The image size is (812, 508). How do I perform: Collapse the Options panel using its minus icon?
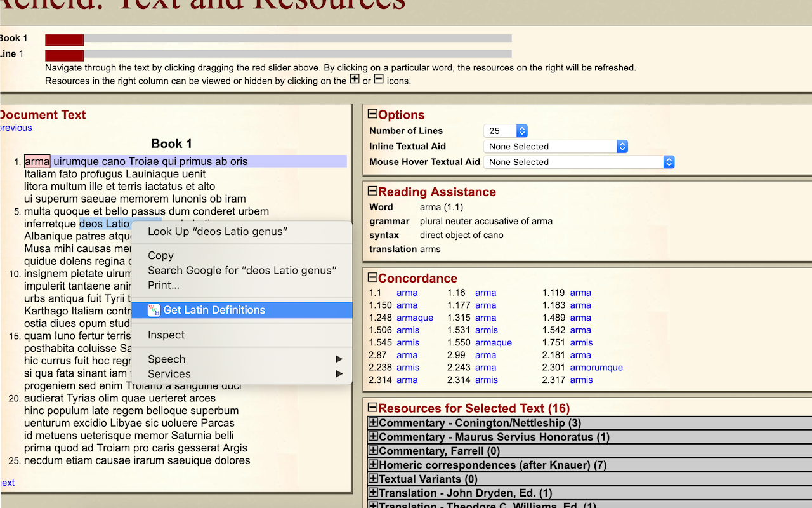[372, 114]
